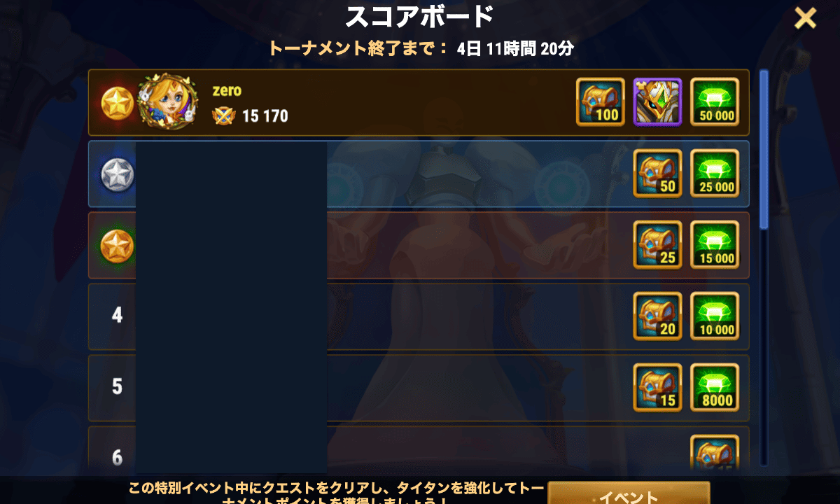Select the rank 4 row number

pyautogui.click(x=117, y=316)
